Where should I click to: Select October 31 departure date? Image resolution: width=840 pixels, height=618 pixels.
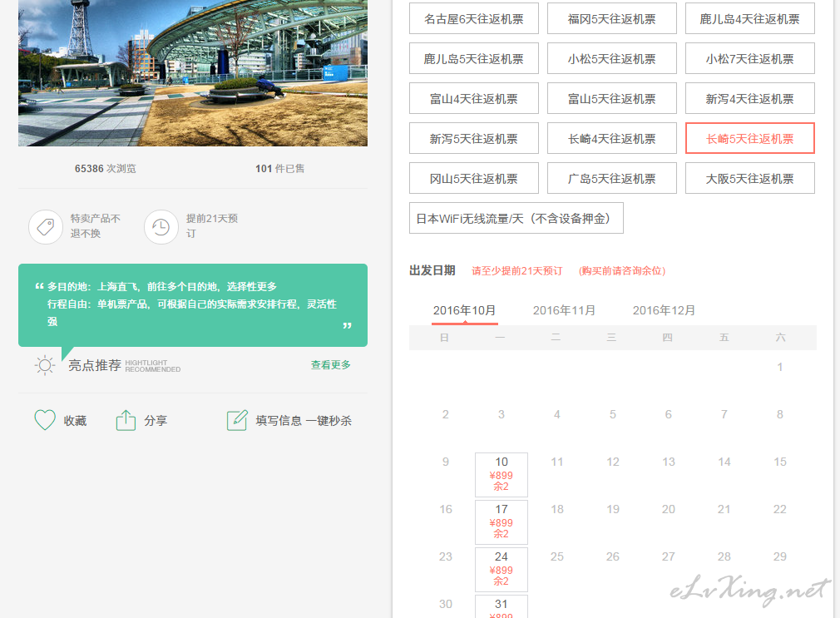tap(502, 606)
